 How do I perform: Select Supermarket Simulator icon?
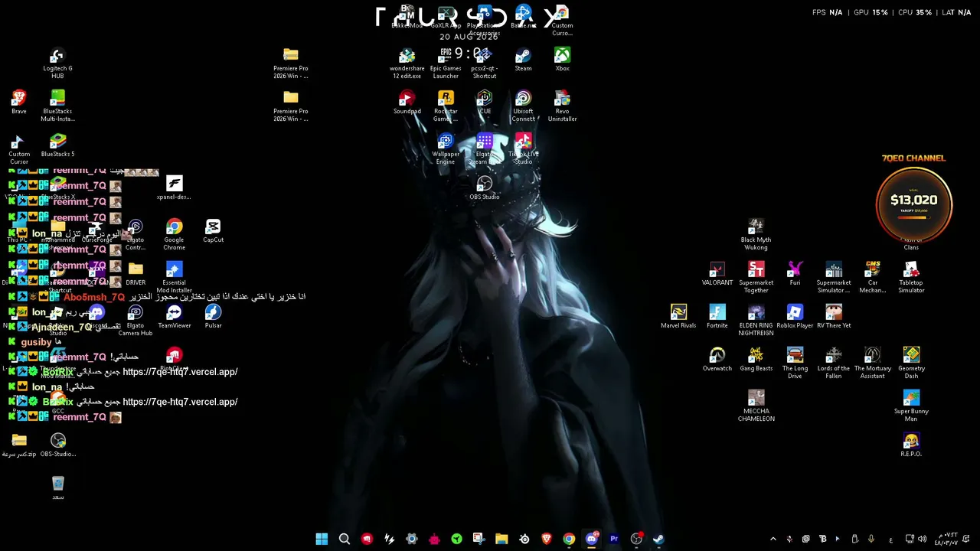click(834, 277)
